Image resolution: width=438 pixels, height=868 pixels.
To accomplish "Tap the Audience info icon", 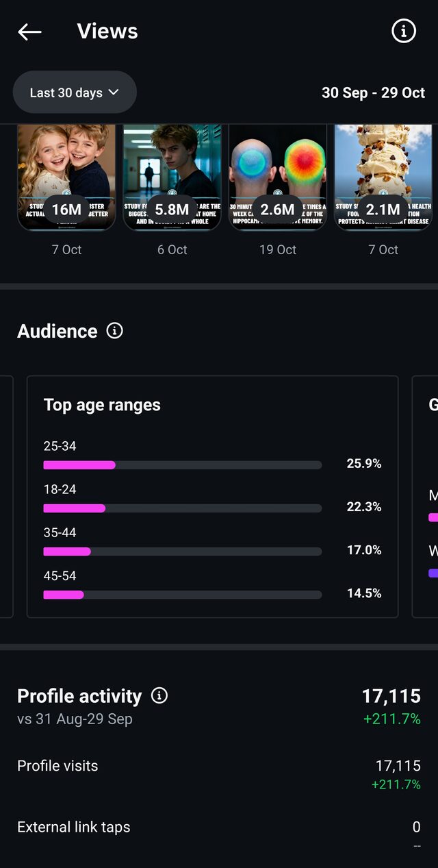I will click(115, 331).
